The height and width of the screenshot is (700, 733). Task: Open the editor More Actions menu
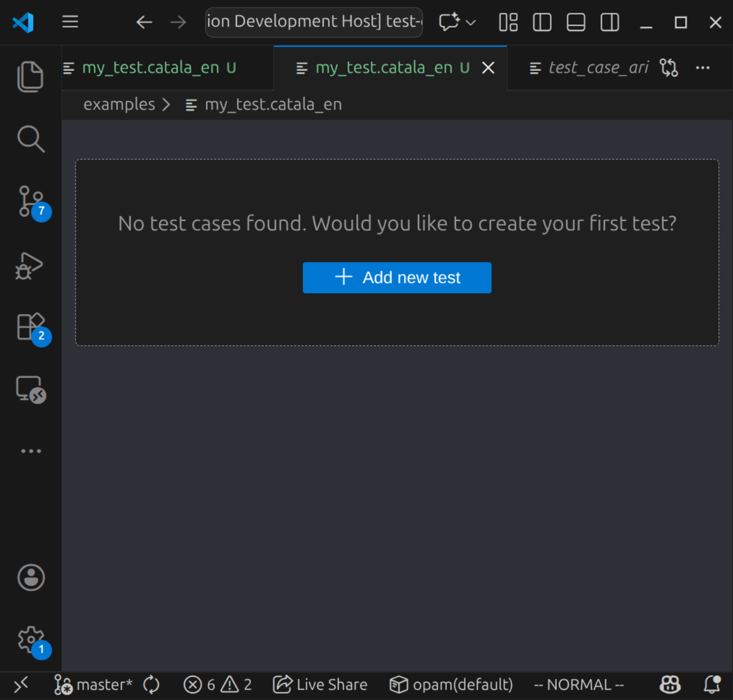click(x=703, y=68)
